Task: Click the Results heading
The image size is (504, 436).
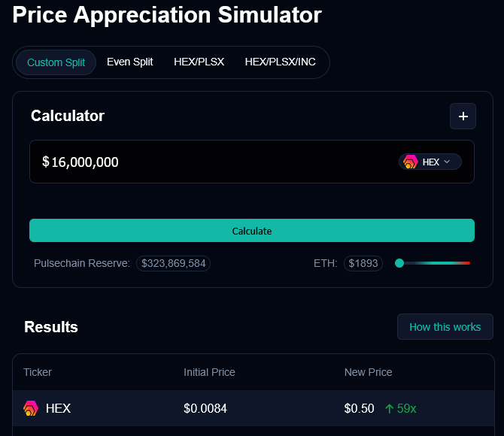Action: 51,327
